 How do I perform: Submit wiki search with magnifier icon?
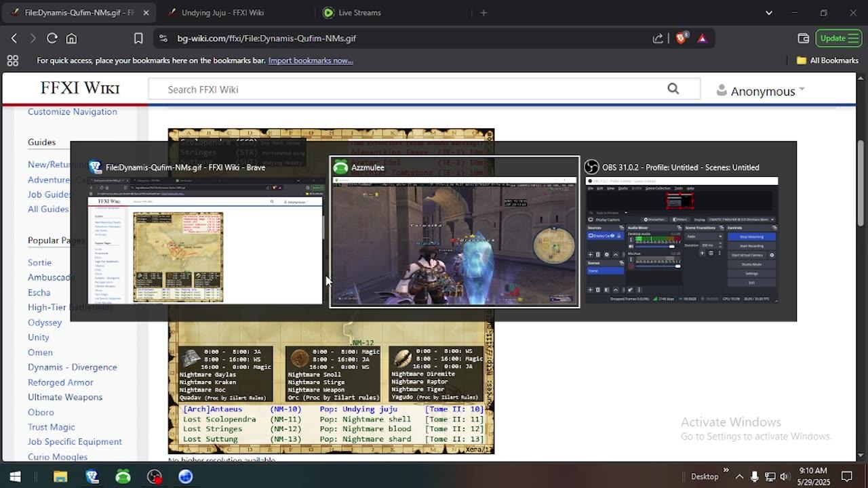(673, 89)
